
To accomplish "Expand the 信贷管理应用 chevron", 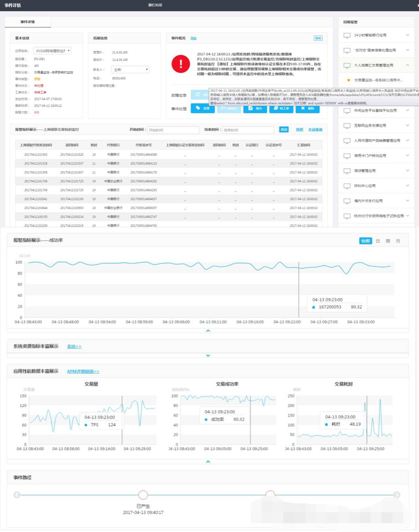I will (407, 170).
